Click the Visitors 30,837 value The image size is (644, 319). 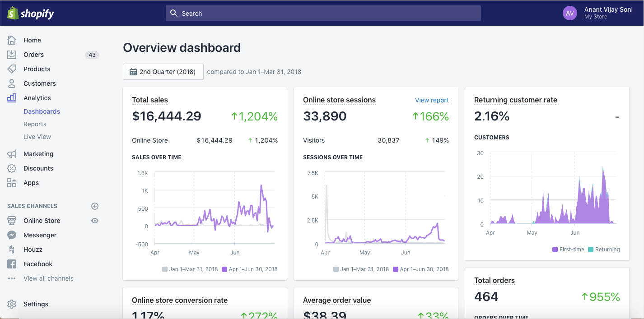point(388,140)
